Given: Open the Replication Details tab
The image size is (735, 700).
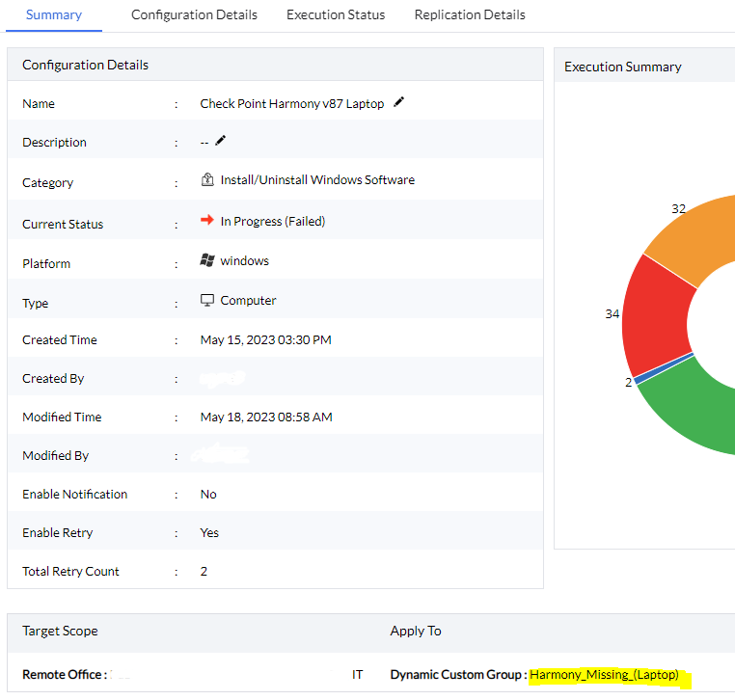Looking at the screenshot, I should (x=470, y=15).
